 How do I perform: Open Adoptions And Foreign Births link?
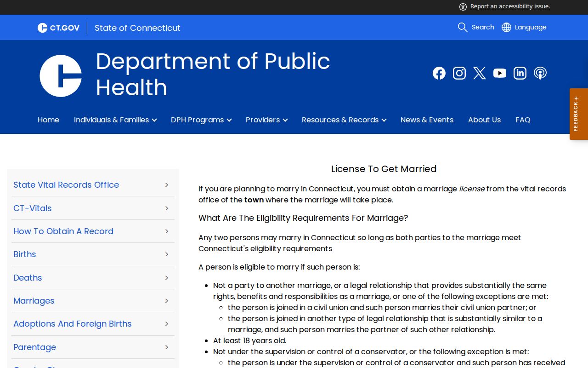[x=72, y=324]
